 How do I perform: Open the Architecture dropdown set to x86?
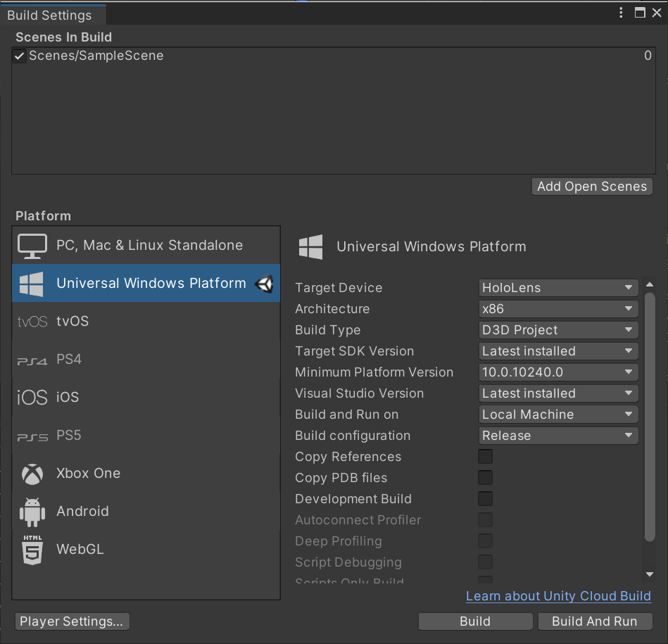click(x=558, y=309)
